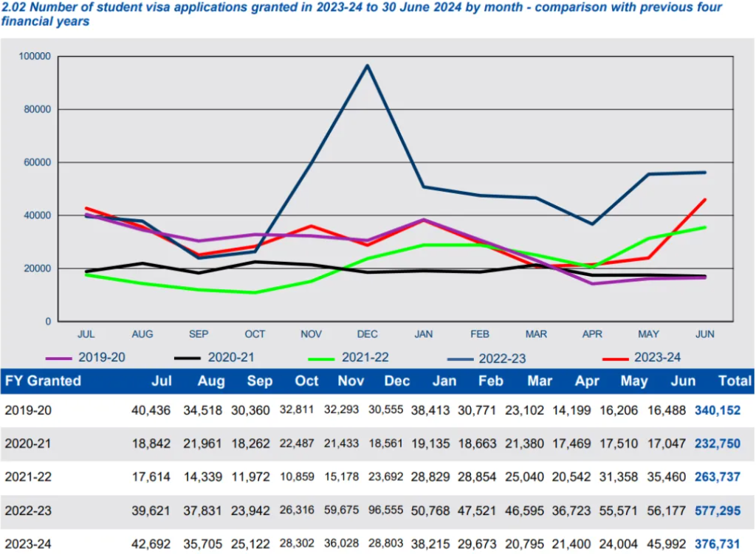Viewport: 756px width, 554px height.
Task: Select the Total column header
Action: pos(735,381)
